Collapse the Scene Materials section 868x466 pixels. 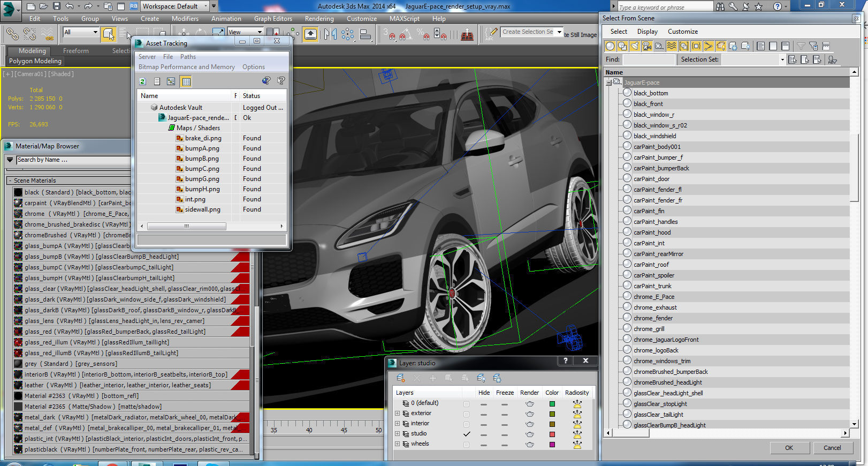point(10,181)
